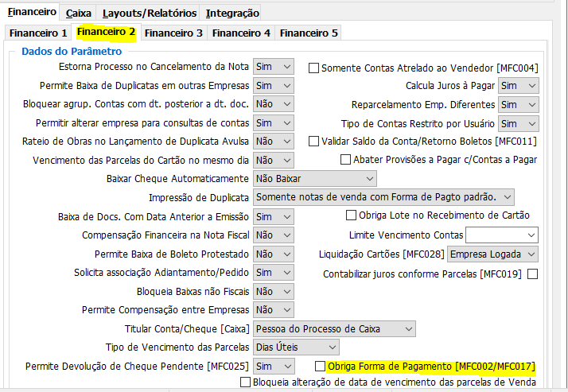568x392 pixels.
Task: Tick Contabilizar juros conforme Parcelas checkbox
Action: pyautogui.click(x=532, y=274)
